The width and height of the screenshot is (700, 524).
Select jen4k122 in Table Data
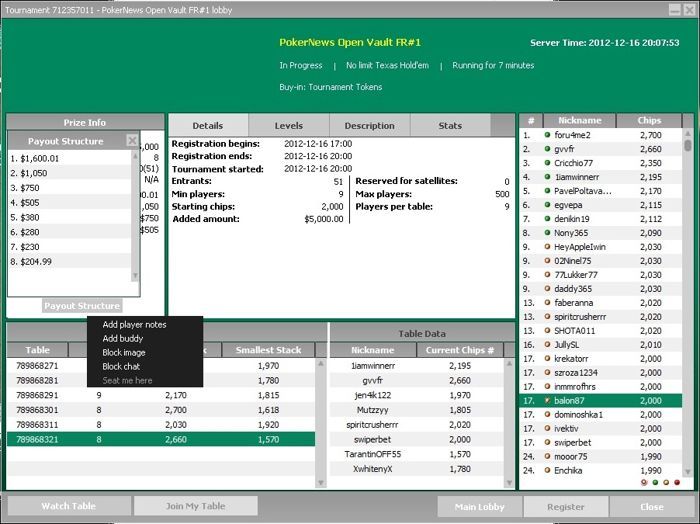tap(417, 395)
